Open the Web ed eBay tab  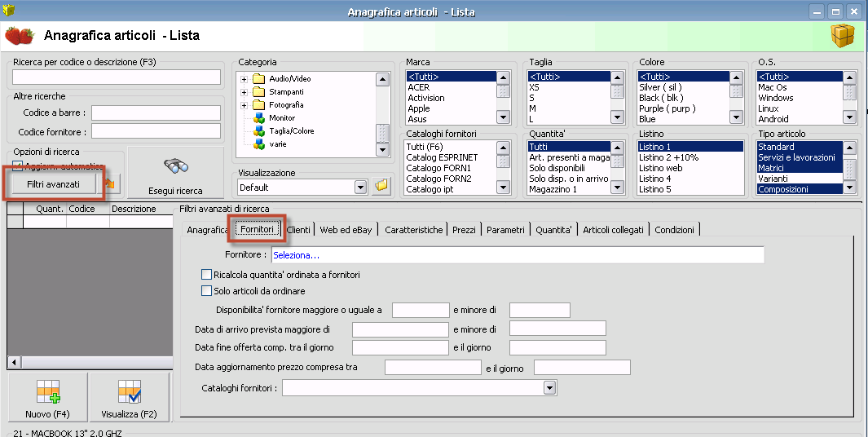click(346, 229)
